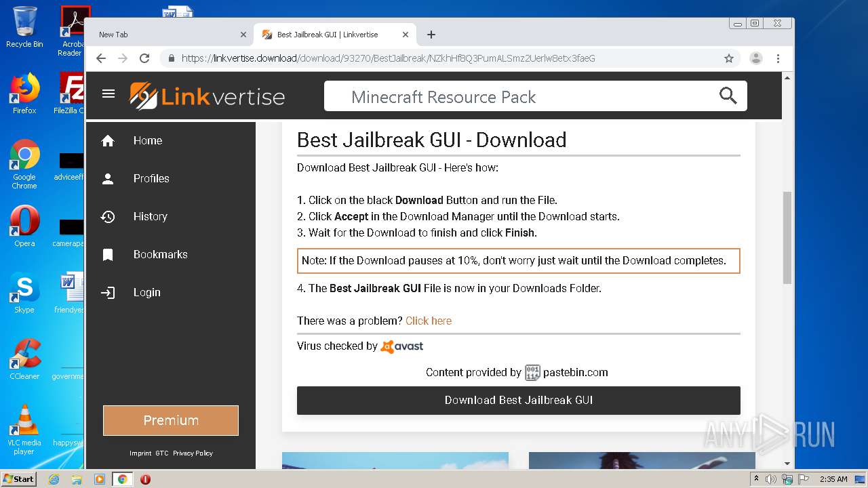Image resolution: width=868 pixels, height=488 pixels.
Task: Open VLC media player desktop shortcut
Action: coord(24,430)
